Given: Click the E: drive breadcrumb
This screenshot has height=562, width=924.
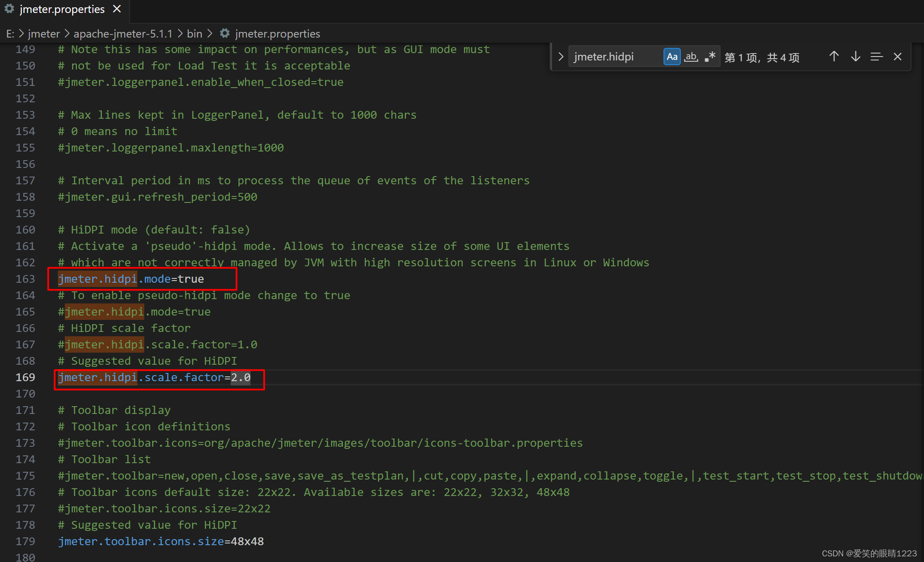Looking at the screenshot, I should pyautogui.click(x=10, y=34).
